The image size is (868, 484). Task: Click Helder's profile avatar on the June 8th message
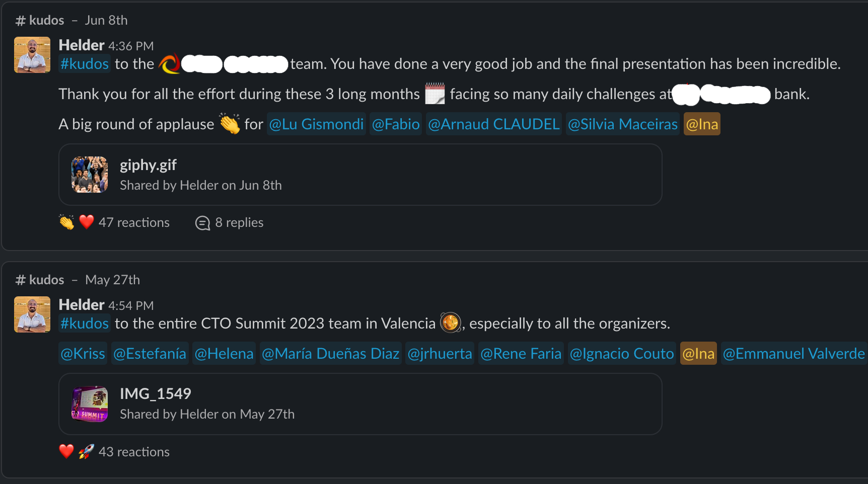coord(32,54)
